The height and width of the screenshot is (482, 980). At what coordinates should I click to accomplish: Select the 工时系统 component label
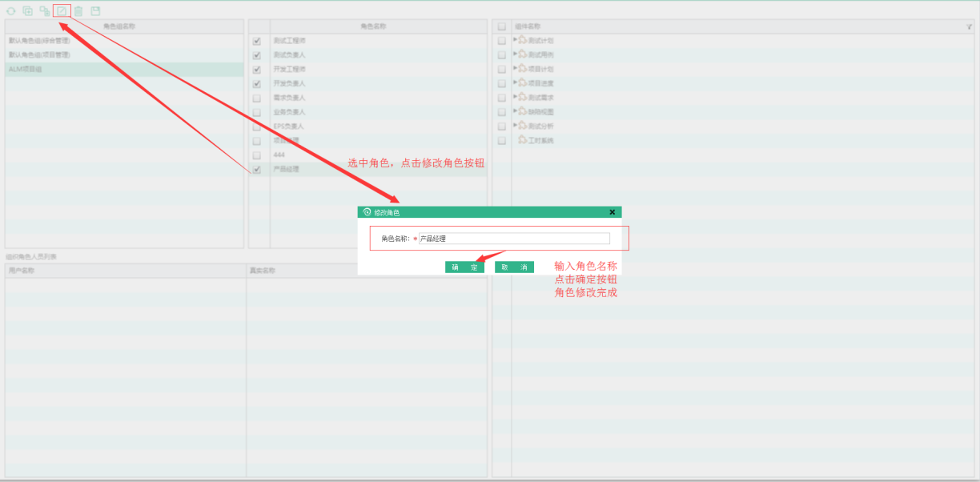(x=540, y=140)
